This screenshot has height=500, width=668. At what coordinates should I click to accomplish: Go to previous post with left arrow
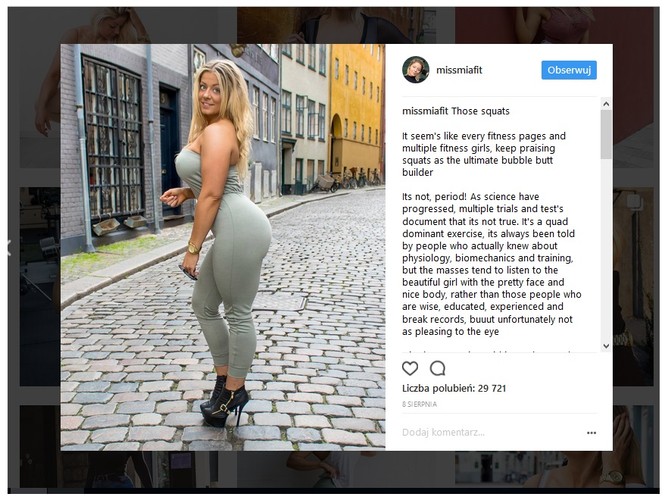pyautogui.click(x=9, y=248)
